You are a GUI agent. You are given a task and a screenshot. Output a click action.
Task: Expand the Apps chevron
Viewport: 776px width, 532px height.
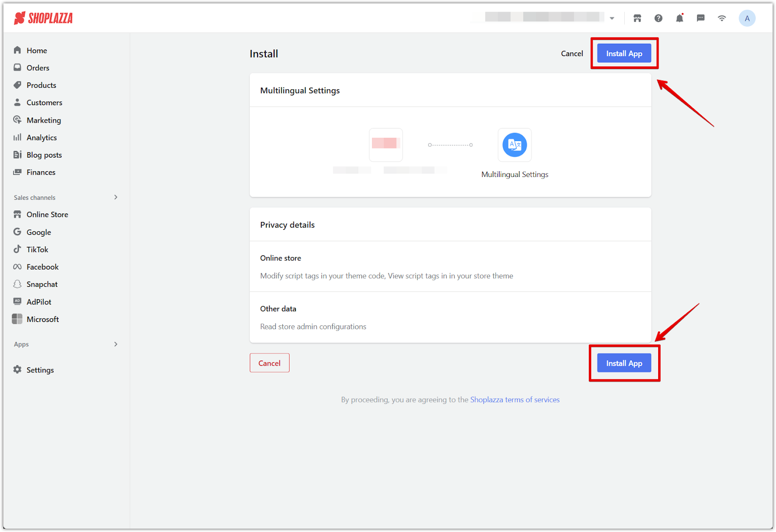[x=115, y=344]
